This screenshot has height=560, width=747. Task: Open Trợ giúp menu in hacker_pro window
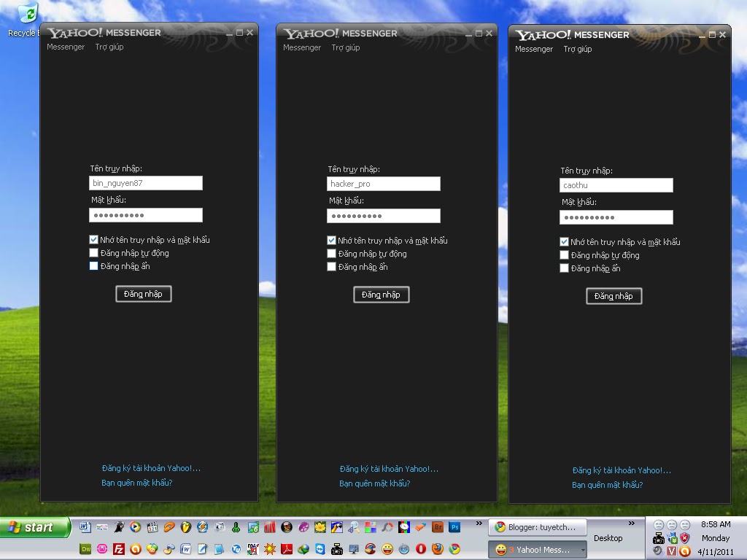click(x=345, y=47)
